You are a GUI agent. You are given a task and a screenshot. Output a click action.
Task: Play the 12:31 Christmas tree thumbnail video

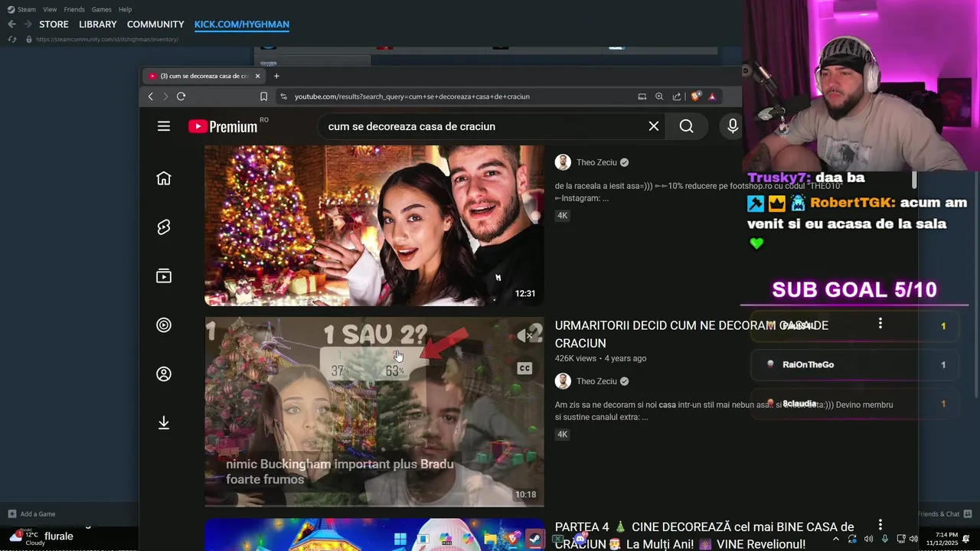coord(374,226)
